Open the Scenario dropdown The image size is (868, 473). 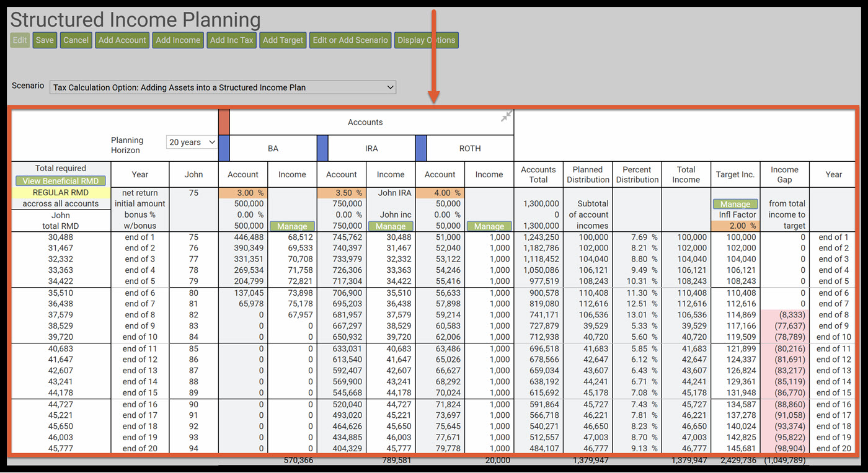[x=223, y=87]
